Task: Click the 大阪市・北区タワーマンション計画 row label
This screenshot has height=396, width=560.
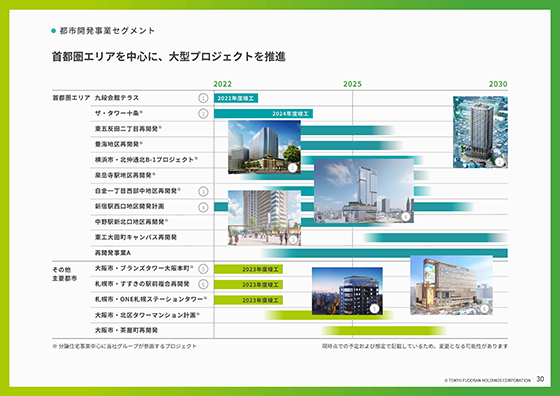Action: click(x=147, y=315)
